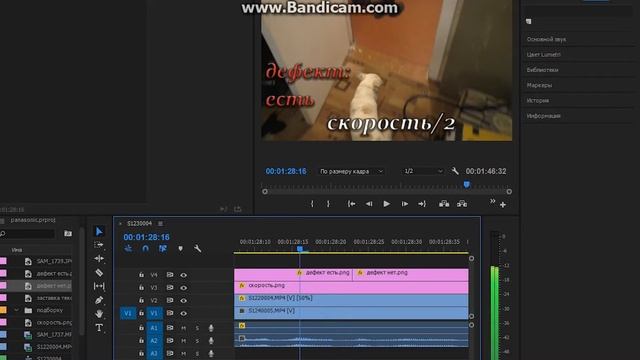This screenshot has width=640, height=360.
Task: Hide track V1 with eye icon
Action: 184,313
